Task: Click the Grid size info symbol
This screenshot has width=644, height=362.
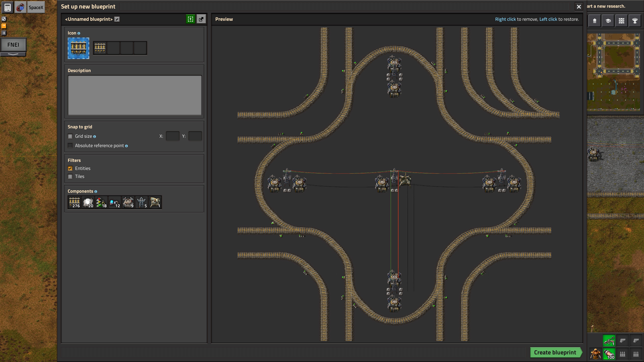Action: coord(94,136)
